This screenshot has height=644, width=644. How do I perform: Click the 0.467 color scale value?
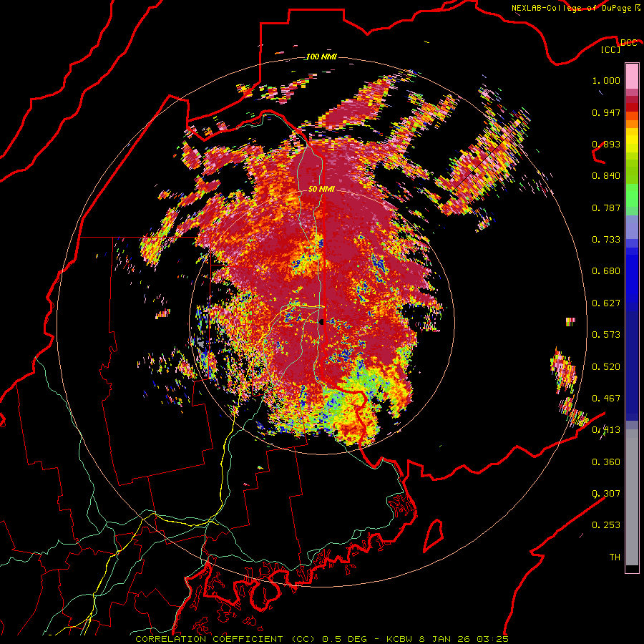coord(606,399)
